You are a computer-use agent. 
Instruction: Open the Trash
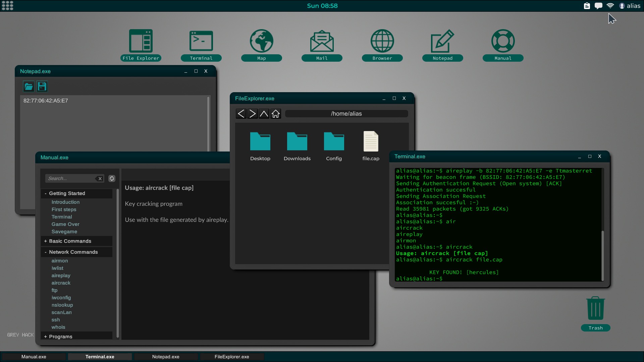point(595,308)
